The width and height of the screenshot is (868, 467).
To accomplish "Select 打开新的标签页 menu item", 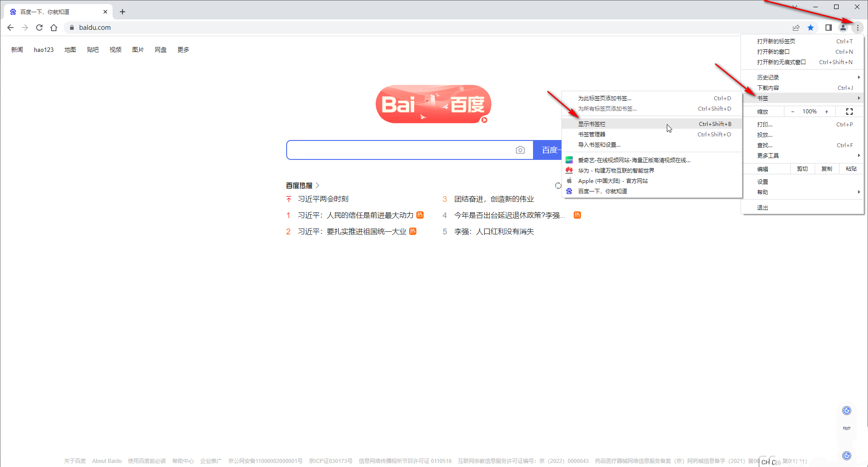I will pyautogui.click(x=803, y=41).
